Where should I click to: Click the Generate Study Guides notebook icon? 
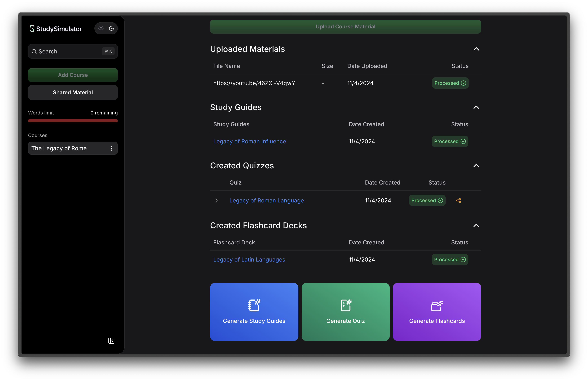pos(254,305)
